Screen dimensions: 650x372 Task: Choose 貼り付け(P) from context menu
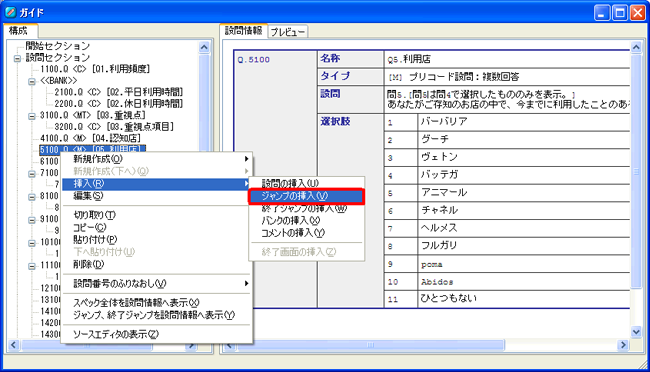click(x=157, y=240)
